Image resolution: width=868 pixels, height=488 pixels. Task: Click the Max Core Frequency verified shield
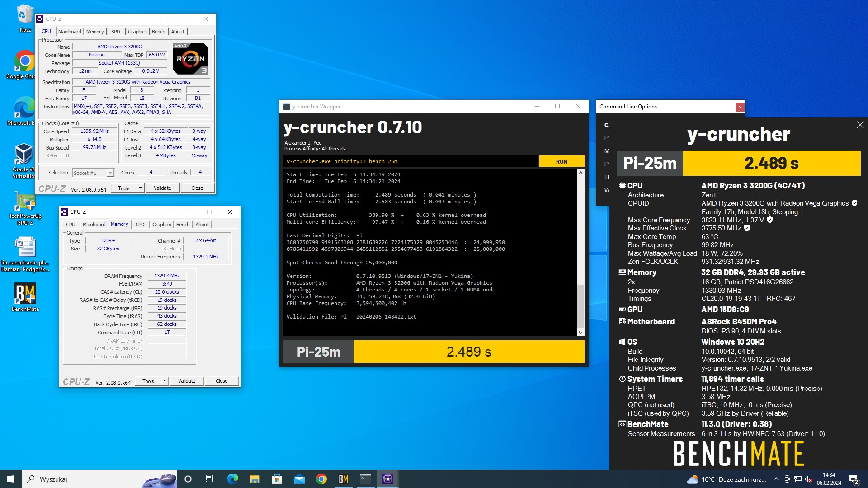[x=770, y=220]
